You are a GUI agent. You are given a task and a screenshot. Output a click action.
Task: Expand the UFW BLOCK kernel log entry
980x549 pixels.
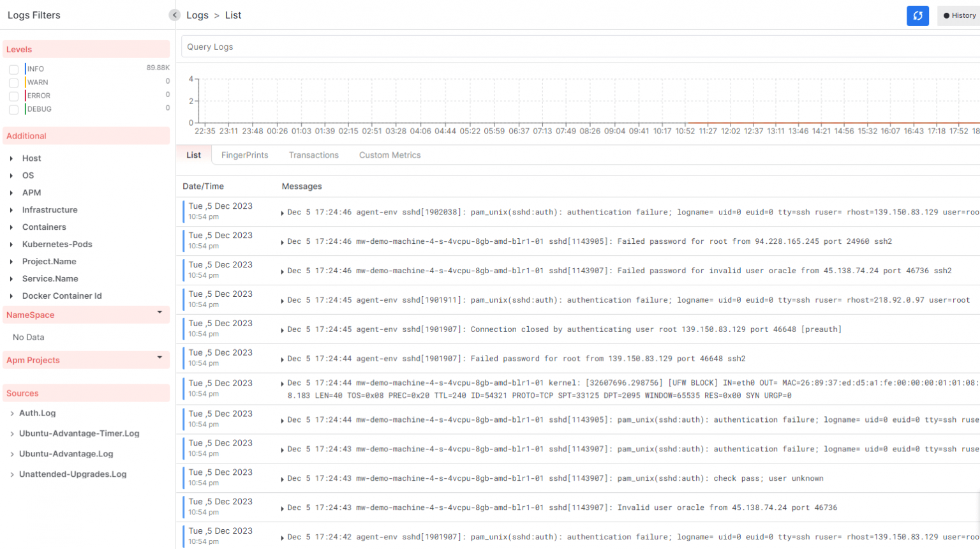click(282, 384)
